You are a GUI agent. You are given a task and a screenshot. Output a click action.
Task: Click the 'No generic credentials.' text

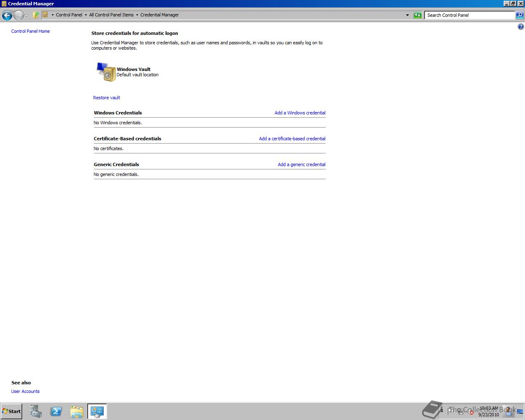116,174
